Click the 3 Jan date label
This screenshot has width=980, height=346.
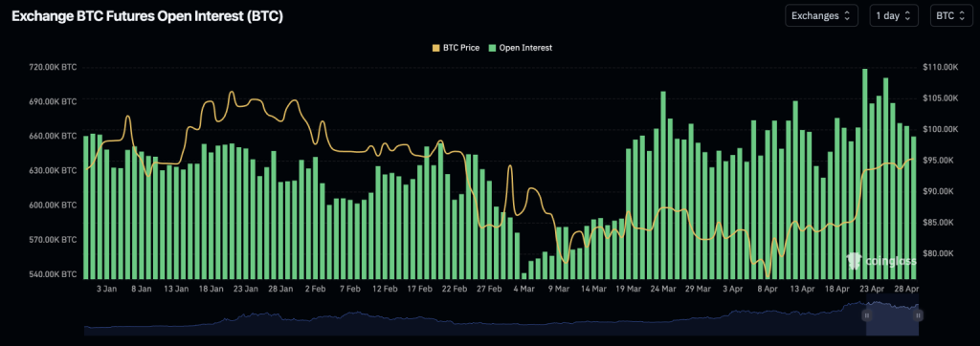[107, 290]
